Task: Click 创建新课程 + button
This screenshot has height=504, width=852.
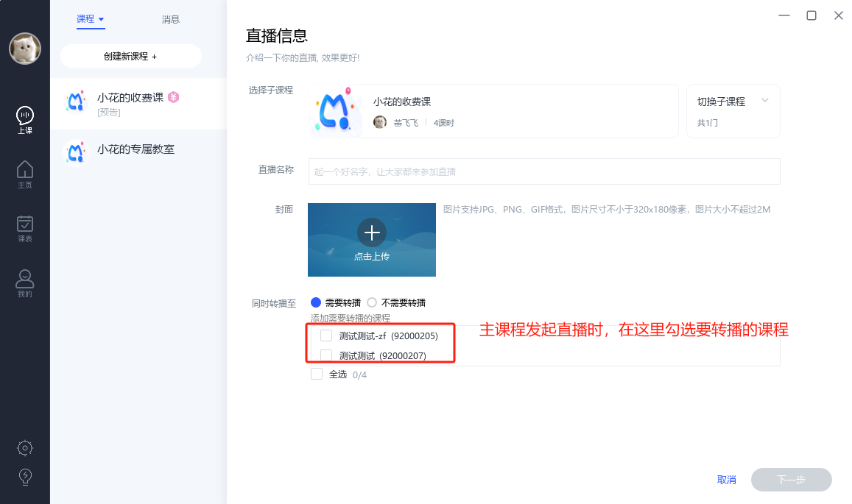Action: point(130,56)
